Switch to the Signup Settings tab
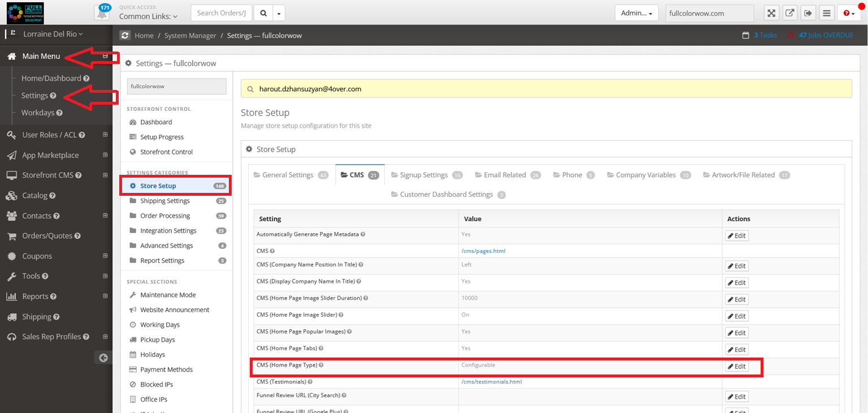The width and height of the screenshot is (868, 413). click(427, 175)
